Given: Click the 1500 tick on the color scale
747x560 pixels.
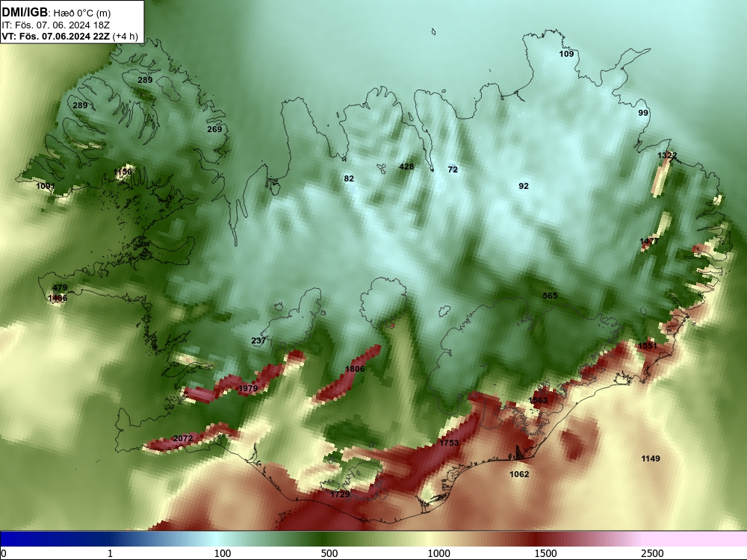Looking at the screenshot, I should tap(545, 553).
